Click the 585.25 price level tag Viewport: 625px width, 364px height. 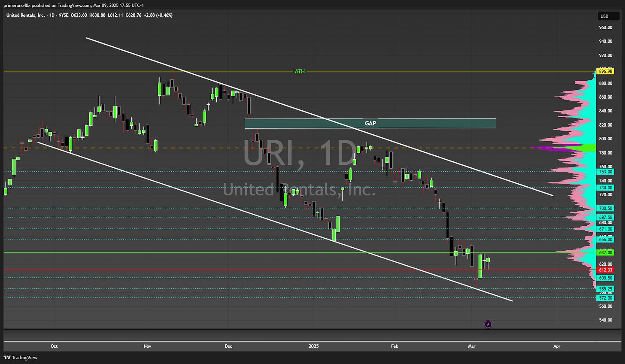[x=605, y=288]
